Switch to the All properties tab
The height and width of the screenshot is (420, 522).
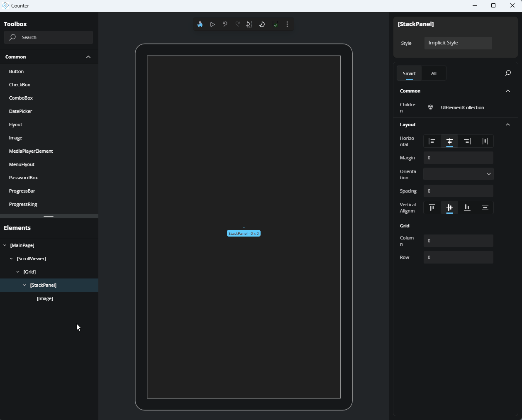434,73
